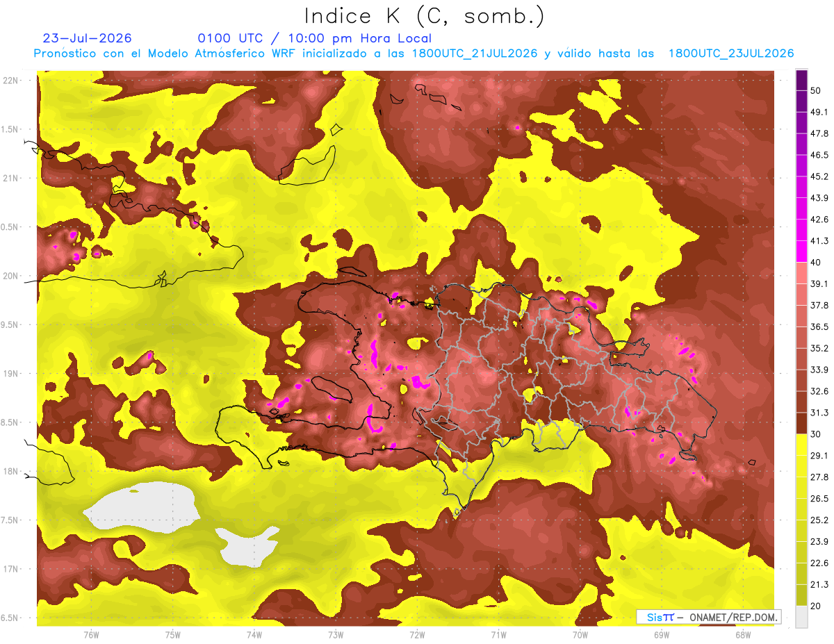The height and width of the screenshot is (644, 834).
Task: Click the "29.1" color scale label
Action: coord(819,456)
